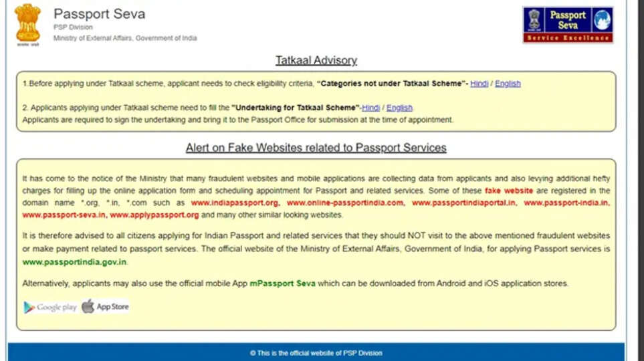Screen dimensions: 644x361
Task: Click the Passport Seva Service Excellence banner logo
Action: (x=568, y=25)
